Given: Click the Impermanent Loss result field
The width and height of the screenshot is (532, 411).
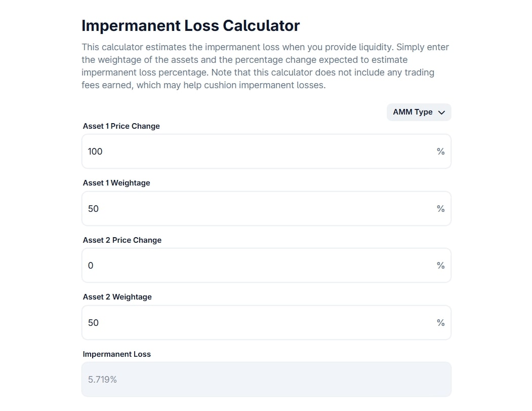Looking at the screenshot, I should click(x=253, y=379).
